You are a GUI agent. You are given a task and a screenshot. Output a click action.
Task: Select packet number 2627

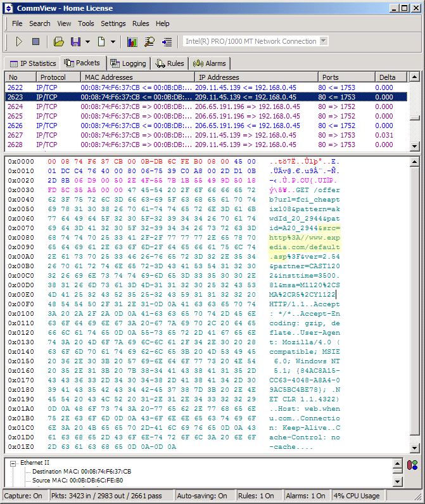pyautogui.click(x=206, y=135)
